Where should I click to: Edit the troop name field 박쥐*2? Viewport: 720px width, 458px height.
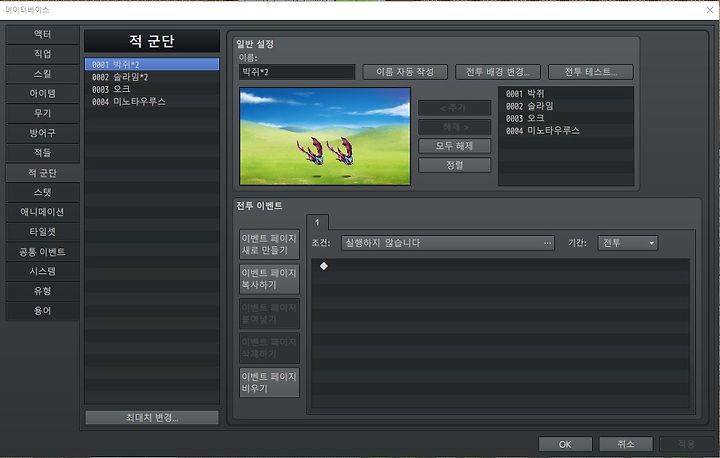(297, 72)
